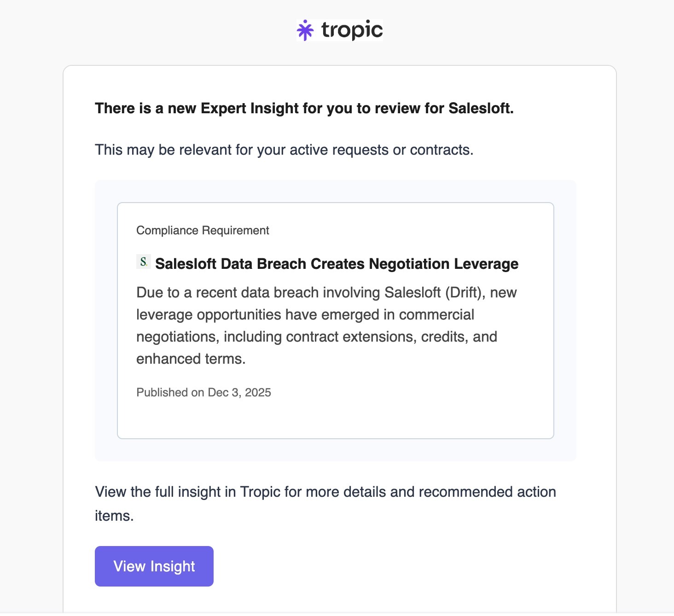Click the purple Tropic asterisk logo
Image resolution: width=674 pixels, height=616 pixels.
click(x=305, y=30)
